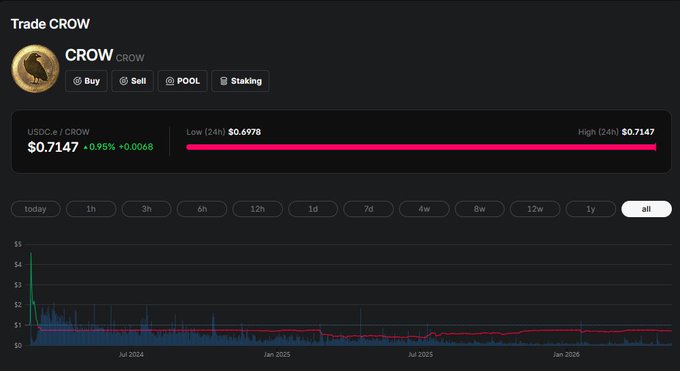Select the 7d time range
The height and width of the screenshot is (371, 680).
[369, 209]
